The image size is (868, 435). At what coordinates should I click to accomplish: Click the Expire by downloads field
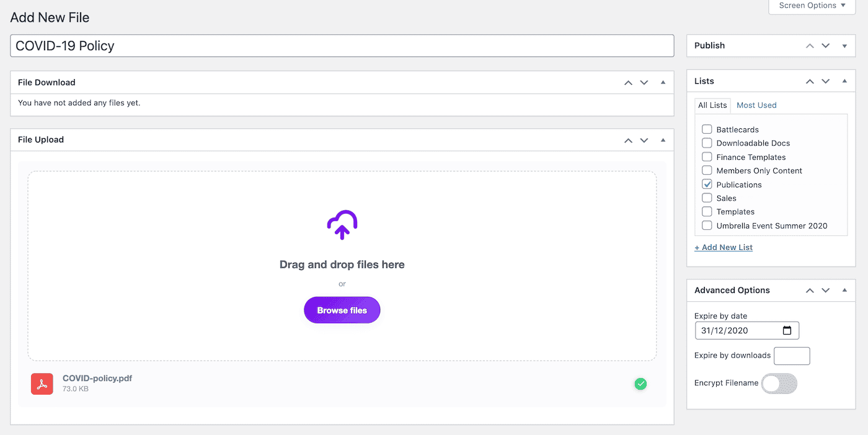[792, 356]
